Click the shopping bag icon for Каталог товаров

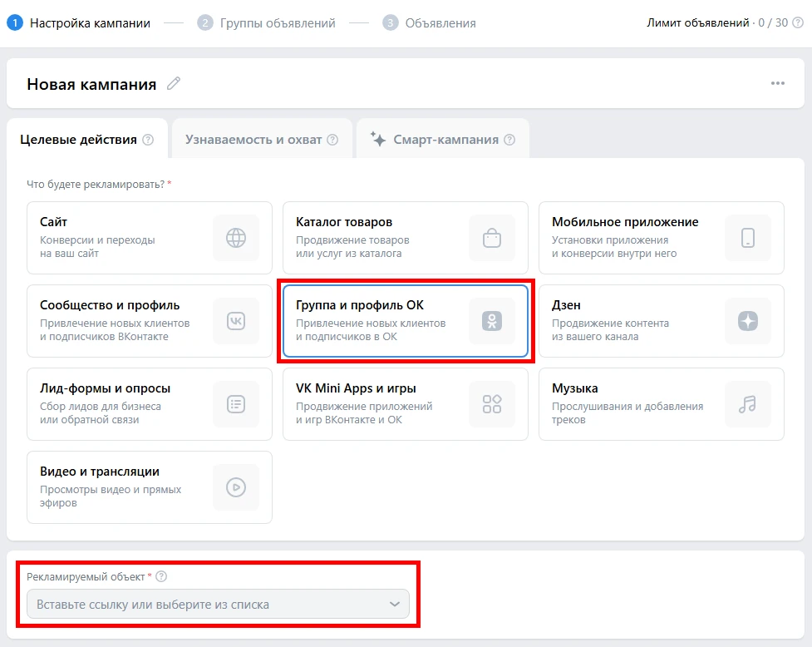tap(492, 238)
